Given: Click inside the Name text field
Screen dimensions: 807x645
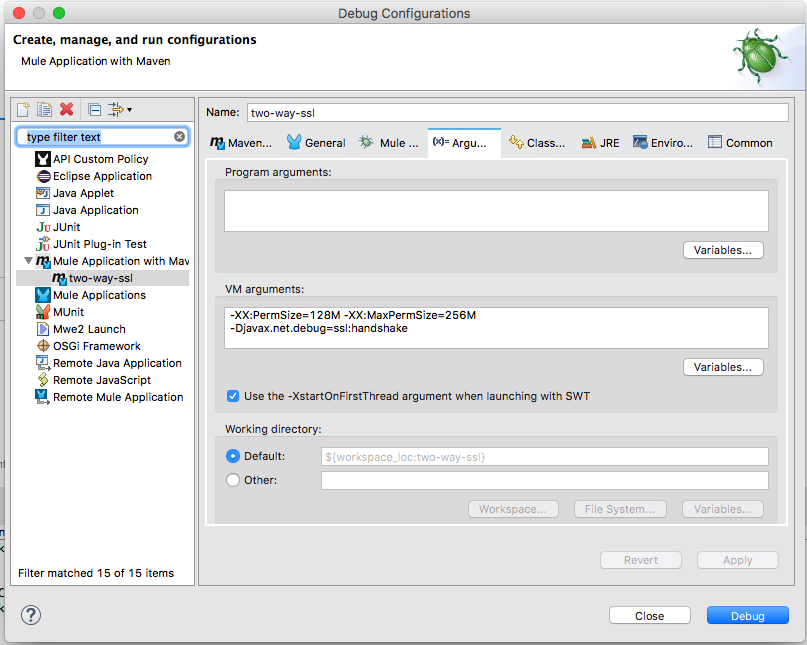Looking at the screenshot, I should 517,113.
